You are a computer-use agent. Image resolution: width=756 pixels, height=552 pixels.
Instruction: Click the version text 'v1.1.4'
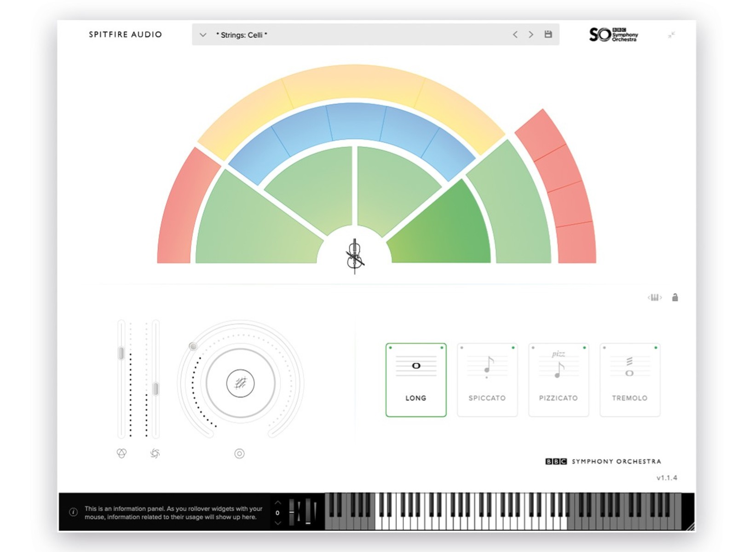667,478
